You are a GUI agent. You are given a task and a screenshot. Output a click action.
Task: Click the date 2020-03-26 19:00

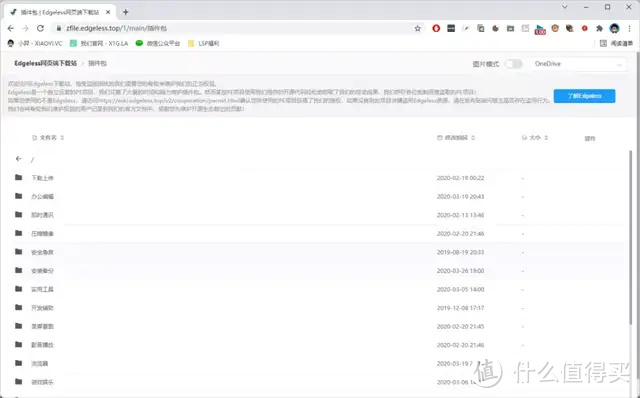[460, 271]
